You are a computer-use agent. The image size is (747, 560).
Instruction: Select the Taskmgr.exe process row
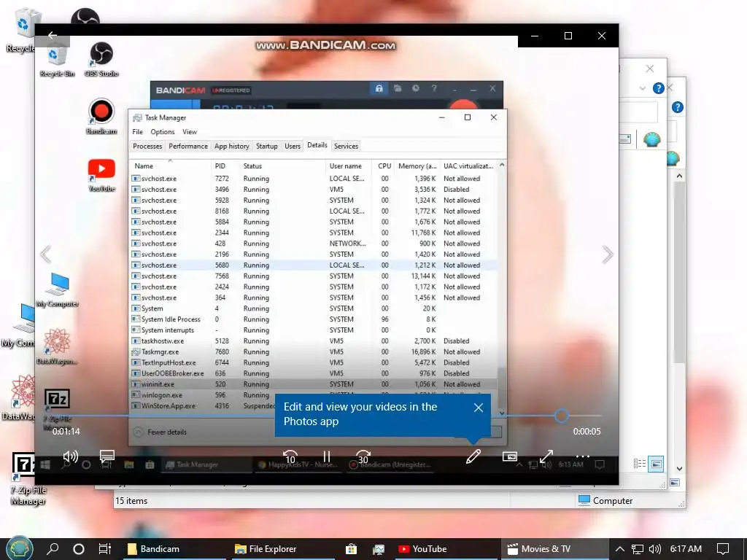click(314, 352)
